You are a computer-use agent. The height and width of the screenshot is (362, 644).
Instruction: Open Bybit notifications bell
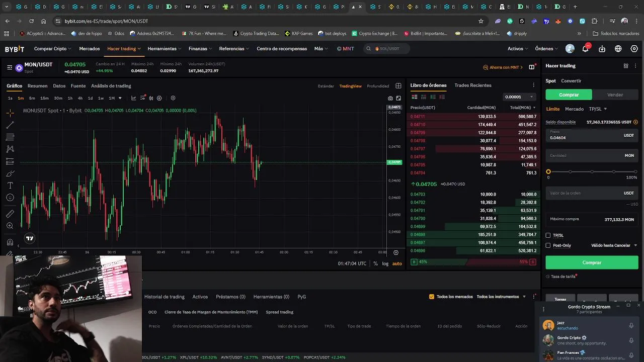coord(586,49)
